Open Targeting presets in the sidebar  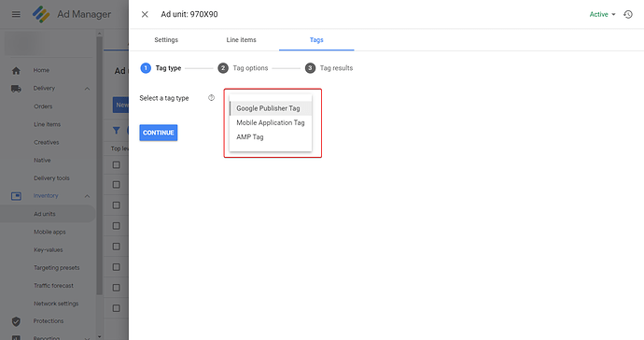(x=56, y=268)
